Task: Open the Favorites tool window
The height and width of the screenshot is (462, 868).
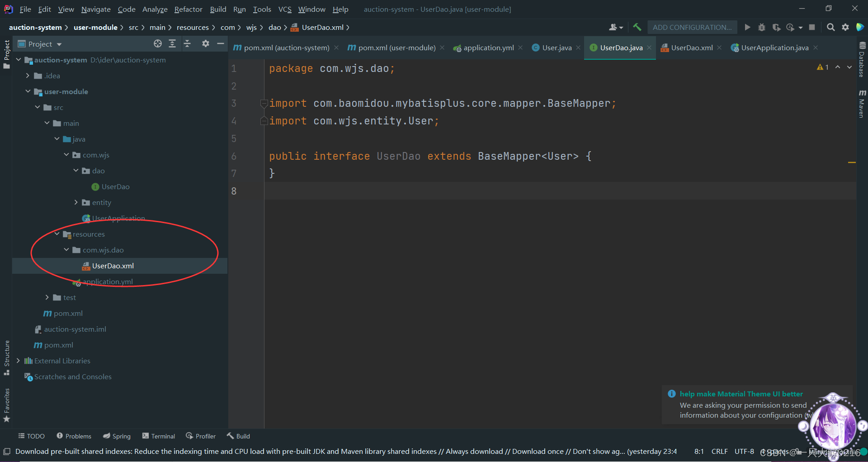Action: click(7, 405)
